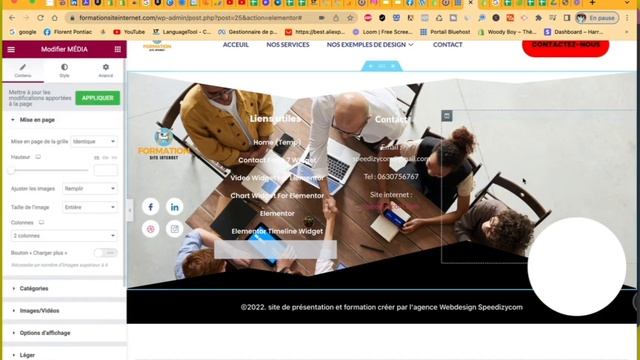Click the Formation Site Internet footer logo

coord(163,144)
